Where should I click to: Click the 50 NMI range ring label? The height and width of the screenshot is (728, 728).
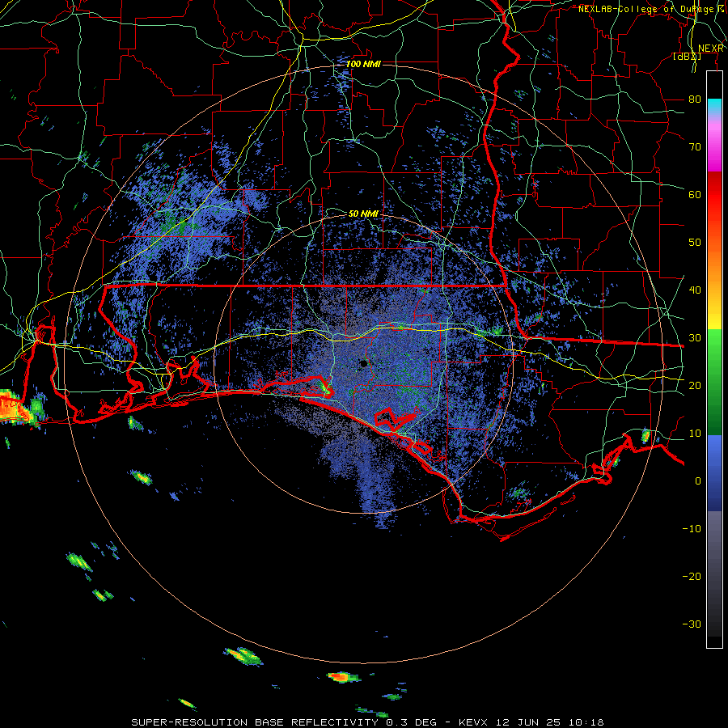[363, 214]
